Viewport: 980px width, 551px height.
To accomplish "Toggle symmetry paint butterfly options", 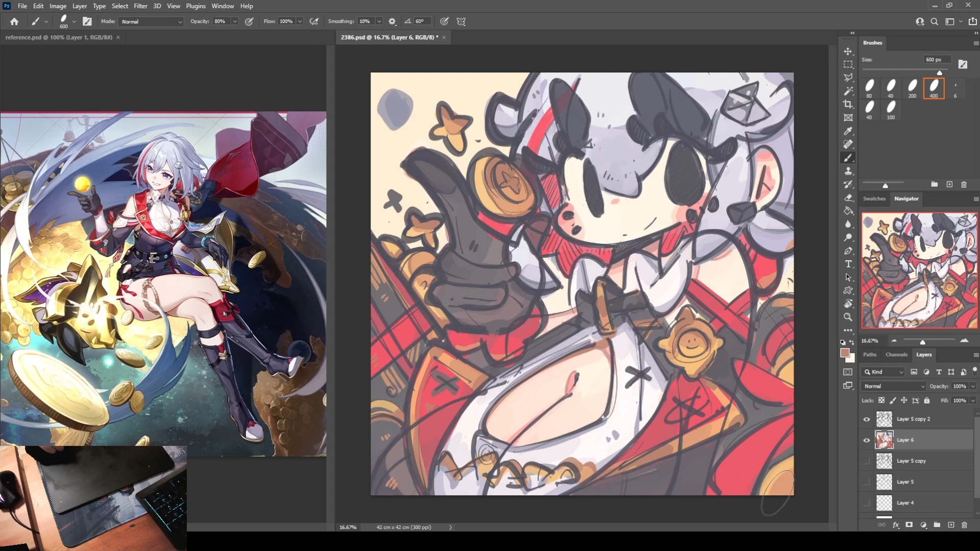I will pyautogui.click(x=461, y=21).
